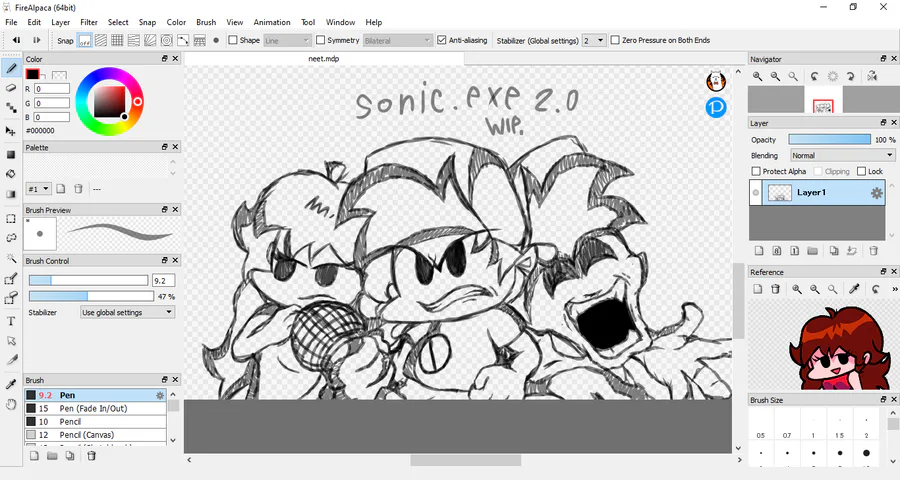Screen dimensions: 900x480
Task: Select the Magic Wand tool
Action: click(x=11, y=258)
